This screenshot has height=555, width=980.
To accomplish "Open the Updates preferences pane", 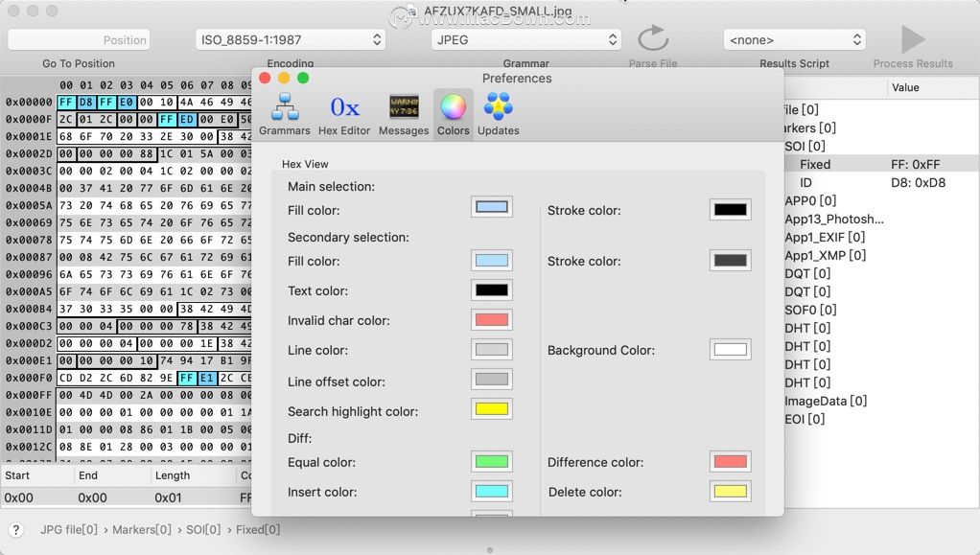I will (498, 114).
